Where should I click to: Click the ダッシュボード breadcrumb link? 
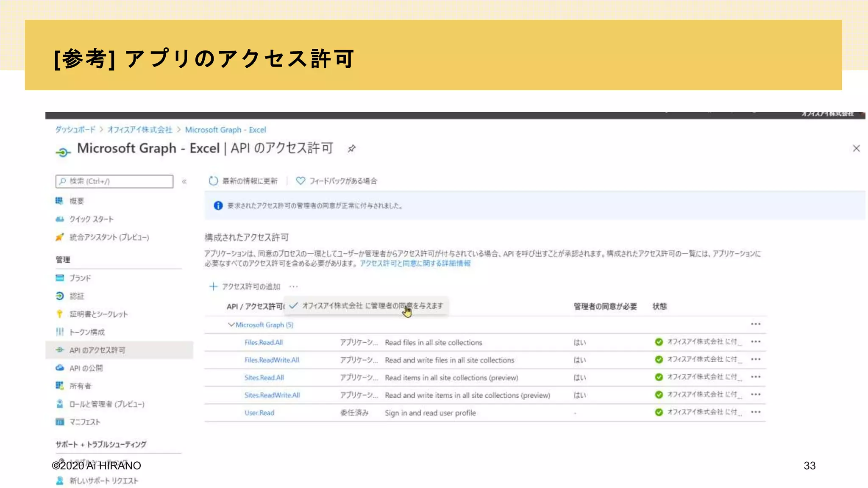75,130
